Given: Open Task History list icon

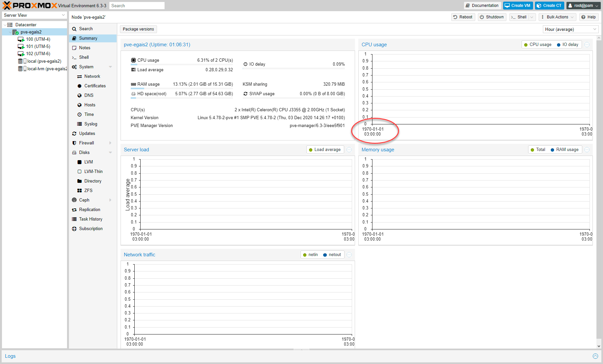Looking at the screenshot, I should 74,219.
